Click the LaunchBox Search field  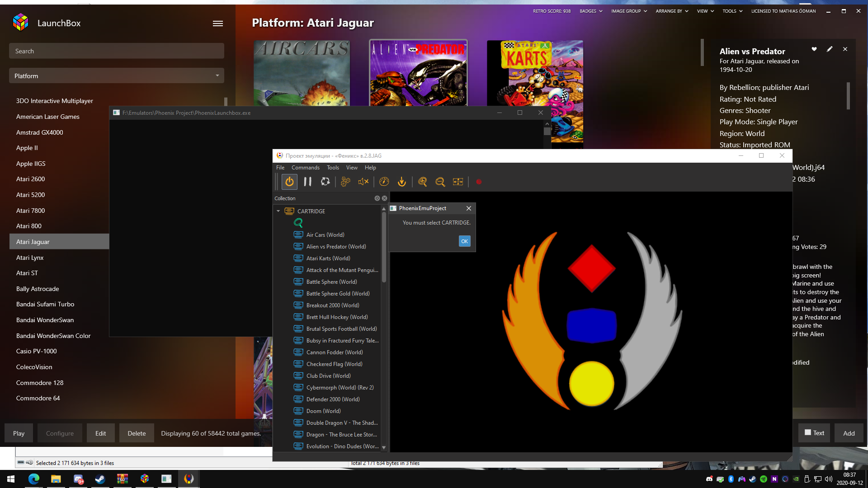pyautogui.click(x=117, y=51)
